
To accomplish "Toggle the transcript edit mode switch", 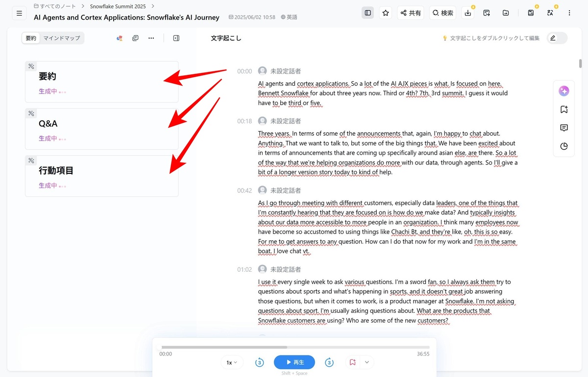I will point(557,38).
